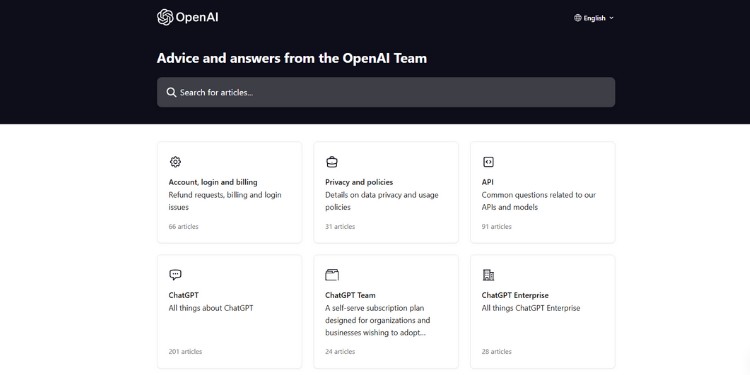Open the English language dropdown chevron
This screenshot has height=375, width=750.
coord(611,18)
